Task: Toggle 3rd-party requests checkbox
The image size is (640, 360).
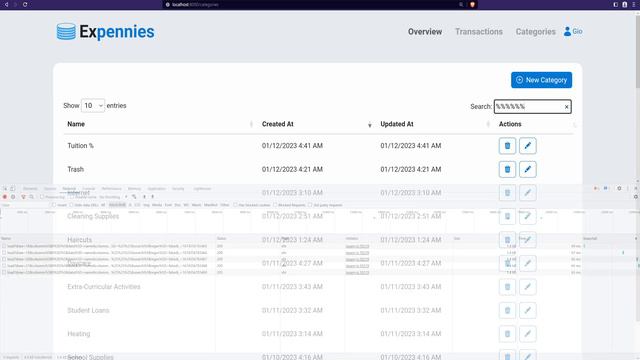Action: coord(310,205)
